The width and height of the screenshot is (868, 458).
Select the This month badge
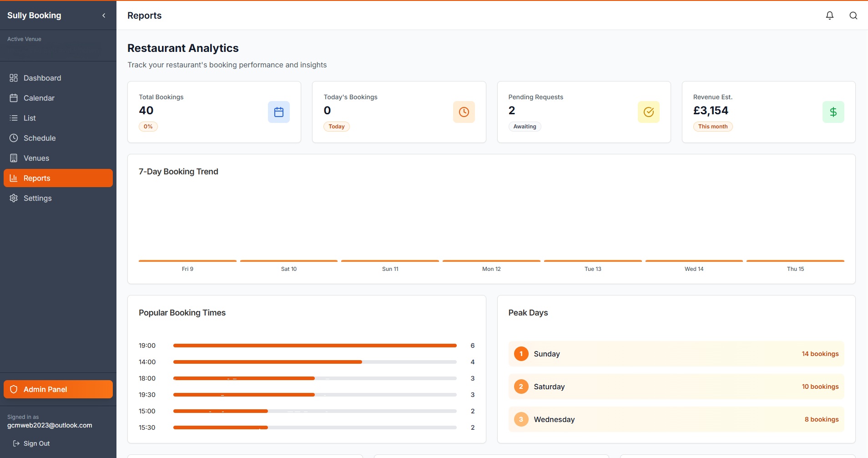(x=712, y=127)
